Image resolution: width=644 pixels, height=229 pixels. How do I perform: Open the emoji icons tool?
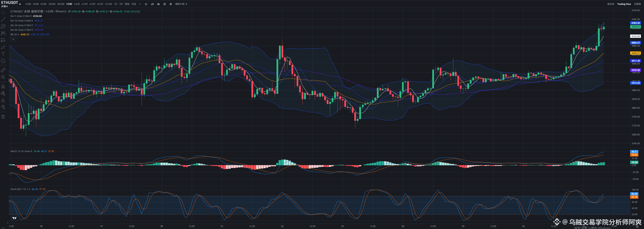coord(3,61)
